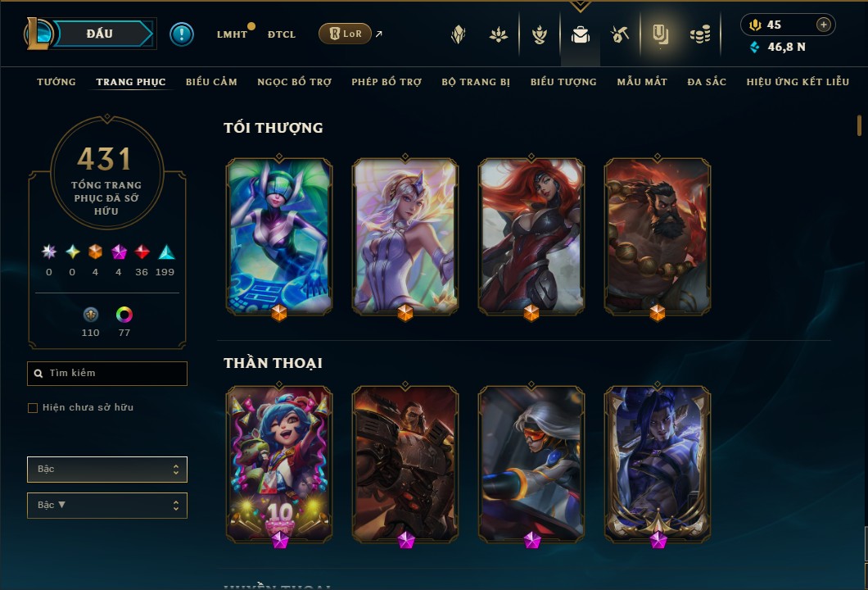868x590 pixels.
Task: Open the lotus-shaped navigation icon
Action: (498, 35)
